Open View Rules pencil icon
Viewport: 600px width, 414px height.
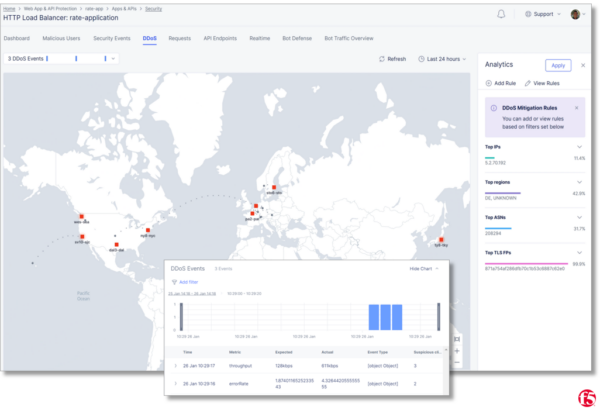click(528, 83)
